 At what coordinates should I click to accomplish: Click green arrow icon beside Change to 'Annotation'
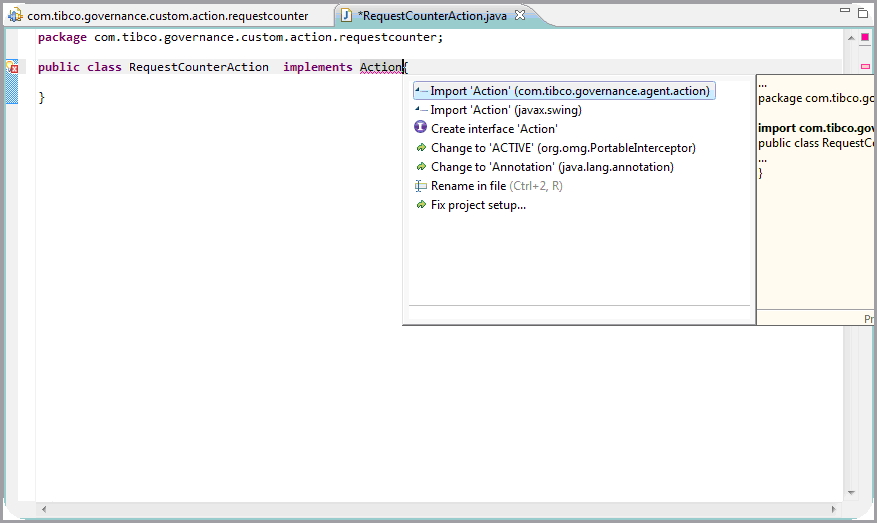(421, 167)
